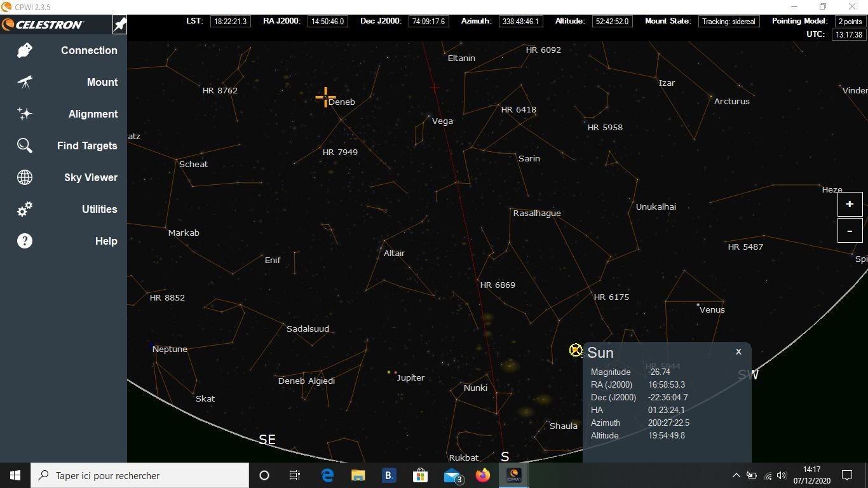The width and height of the screenshot is (868, 488).
Task: Select the star Eltanin
Action: coord(461,58)
